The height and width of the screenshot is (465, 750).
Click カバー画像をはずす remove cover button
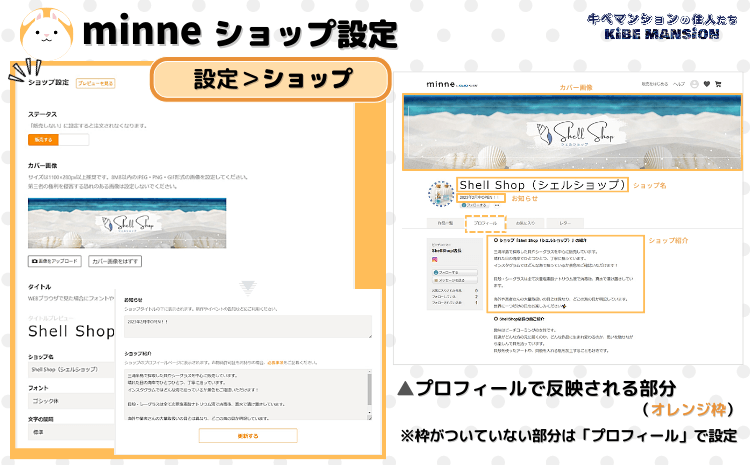115,261
